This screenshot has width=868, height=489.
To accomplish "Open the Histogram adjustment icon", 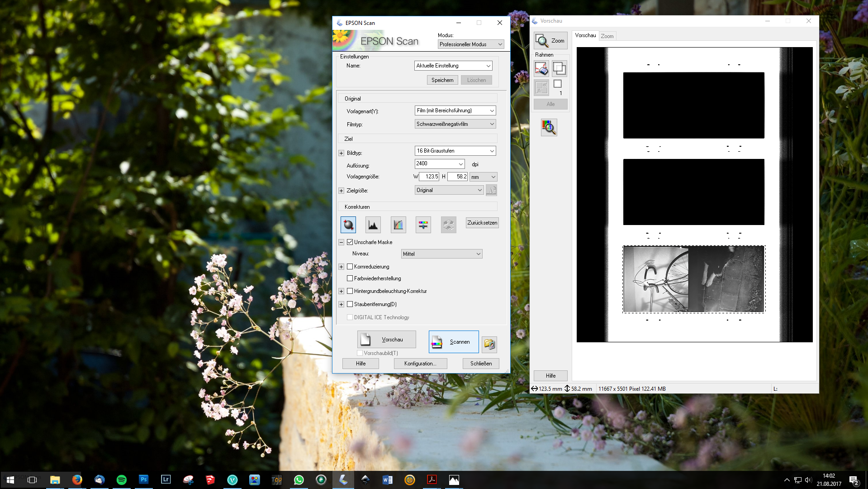I will pos(373,225).
